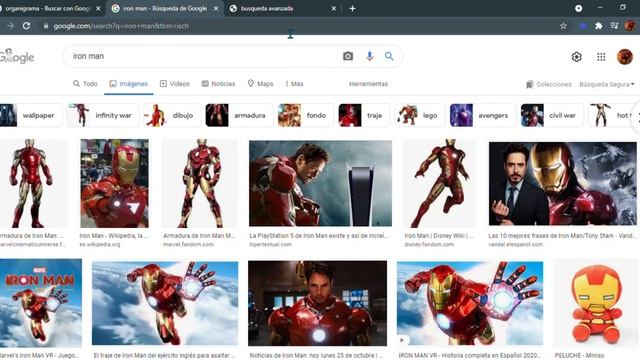Bookmark this page with the star icon

[x=563, y=26]
